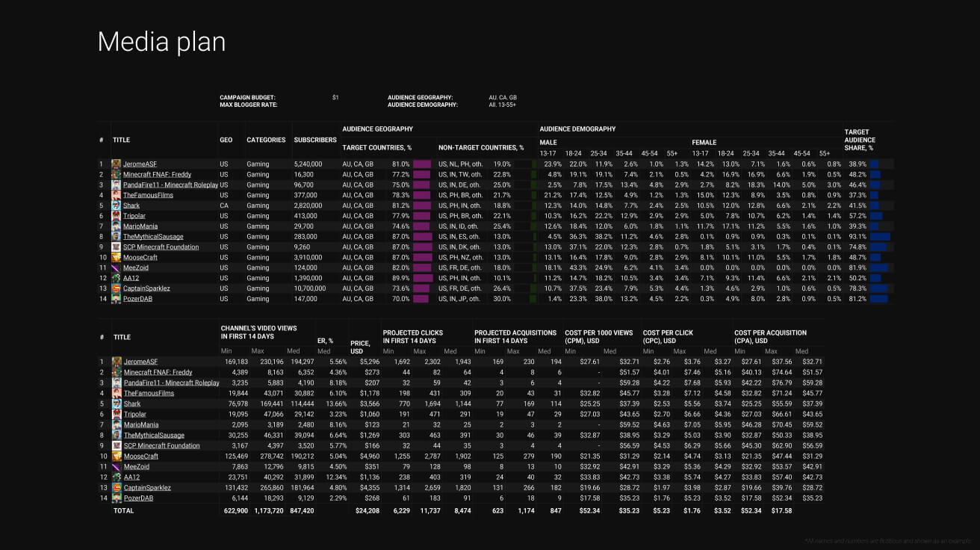Click TheMythicalSausage avatar in the audience geography table
The height and width of the screenshot is (550, 980).
click(x=116, y=237)
